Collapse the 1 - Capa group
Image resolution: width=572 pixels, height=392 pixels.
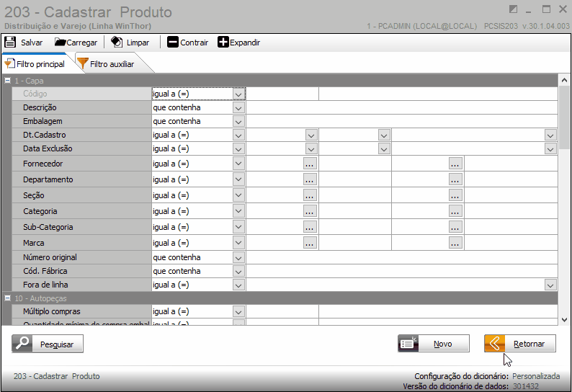(7, 80)
